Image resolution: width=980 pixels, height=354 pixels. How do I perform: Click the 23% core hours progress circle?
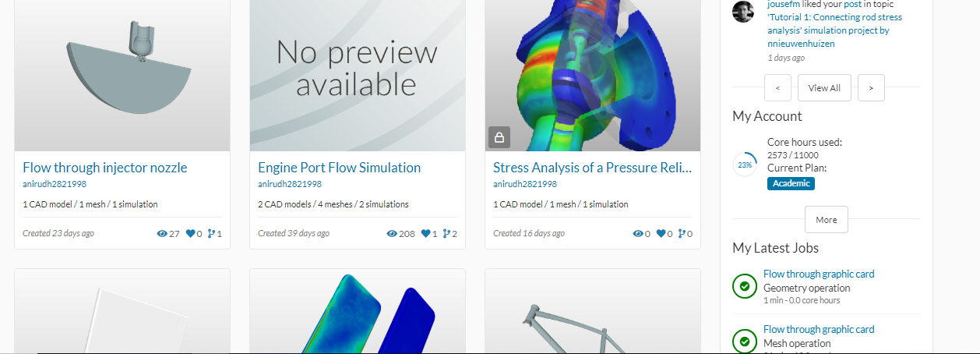tap(745, 165)
